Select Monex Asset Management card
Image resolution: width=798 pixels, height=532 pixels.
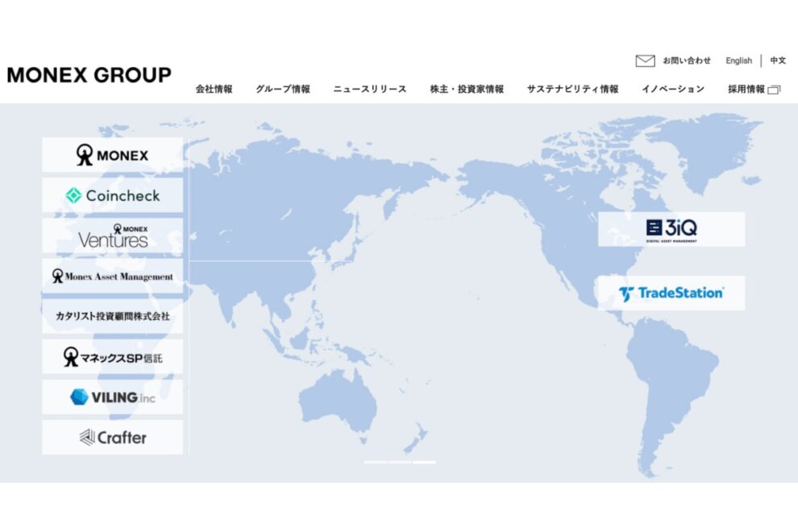pyautogui.click(x=113, y=276)
